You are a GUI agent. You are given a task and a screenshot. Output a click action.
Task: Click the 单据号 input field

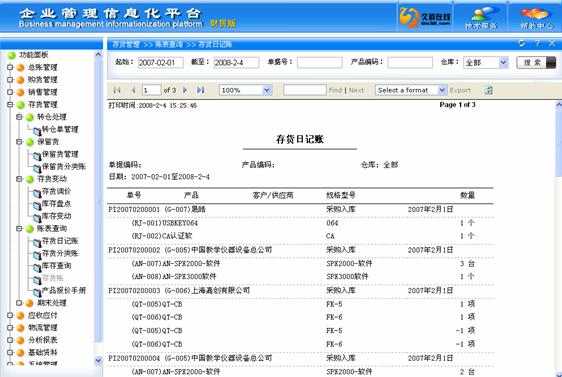(x=320, y=63)
